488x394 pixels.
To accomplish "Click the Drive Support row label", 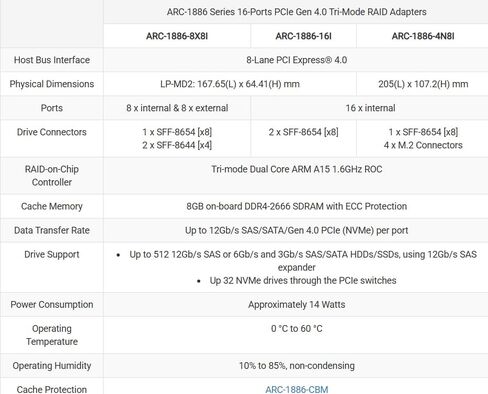I will coord(52,254).
